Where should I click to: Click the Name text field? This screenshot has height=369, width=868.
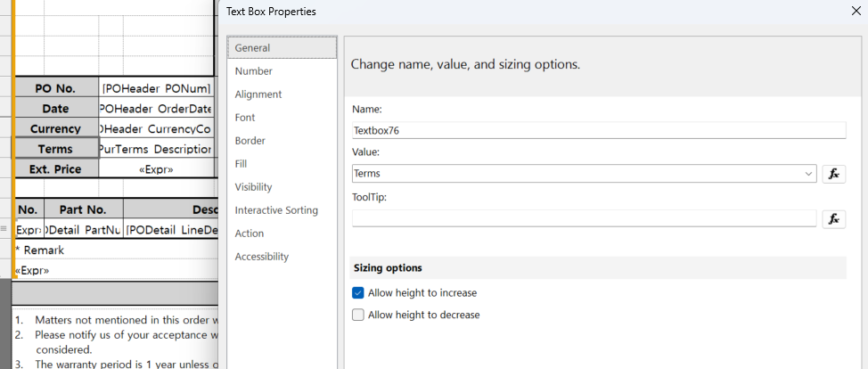click(598, 130)
